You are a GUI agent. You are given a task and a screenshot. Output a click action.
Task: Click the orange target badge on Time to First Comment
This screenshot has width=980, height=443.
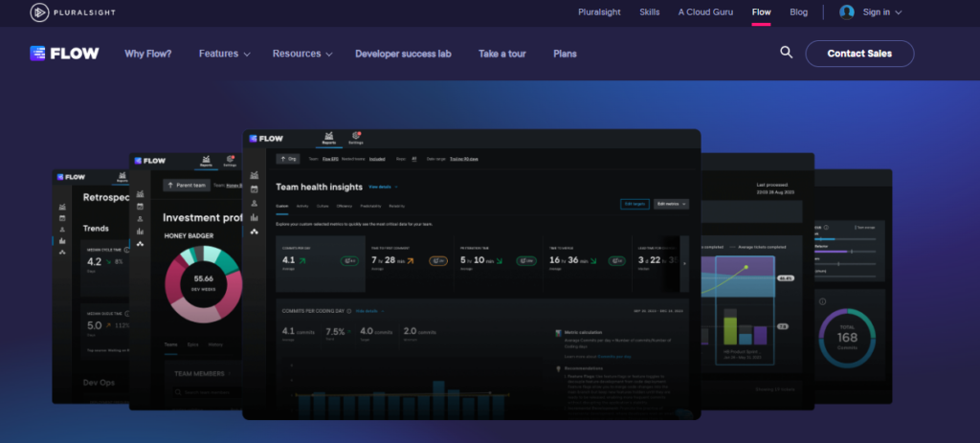pyautogui.click(x=438, y=260)
